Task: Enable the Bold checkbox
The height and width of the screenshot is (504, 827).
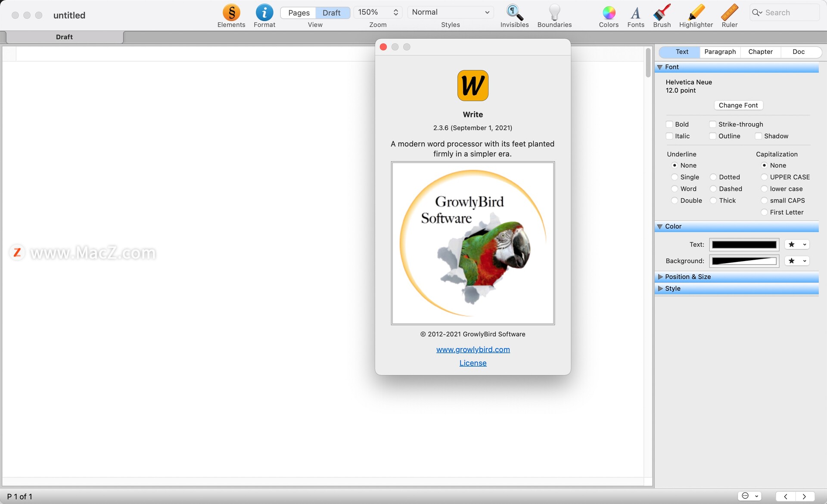Action: click(x=669, y=124)
